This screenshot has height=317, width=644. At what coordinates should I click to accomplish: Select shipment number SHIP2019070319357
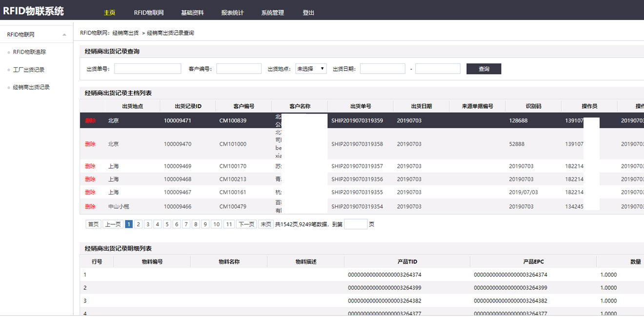pyautogui.click(x=357, y=166)
